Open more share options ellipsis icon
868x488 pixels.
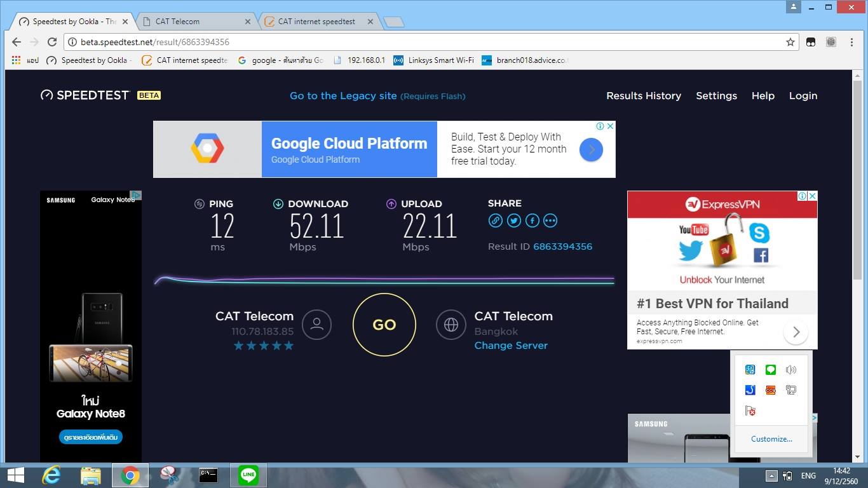click(550, 220)
